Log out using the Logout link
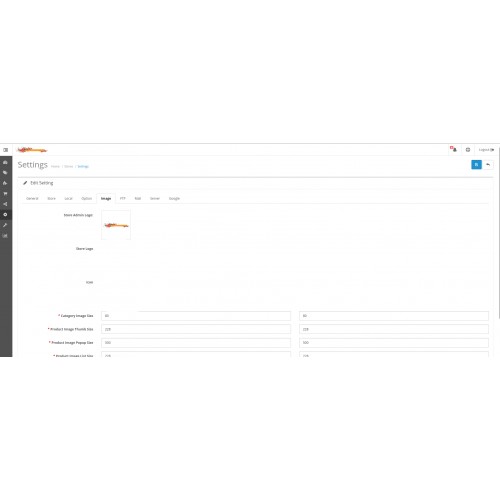 tap(486, 150)
